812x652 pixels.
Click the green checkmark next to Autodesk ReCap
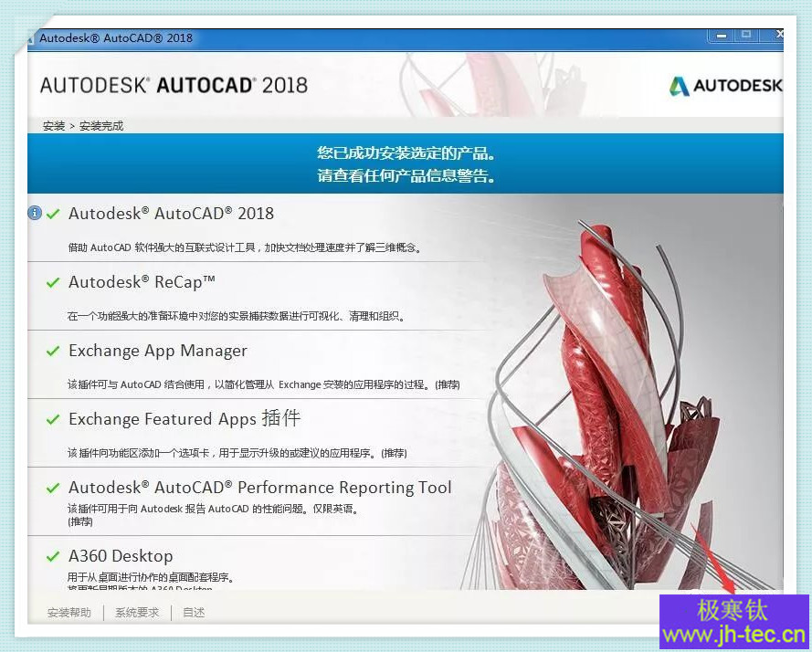coord(53,282)
